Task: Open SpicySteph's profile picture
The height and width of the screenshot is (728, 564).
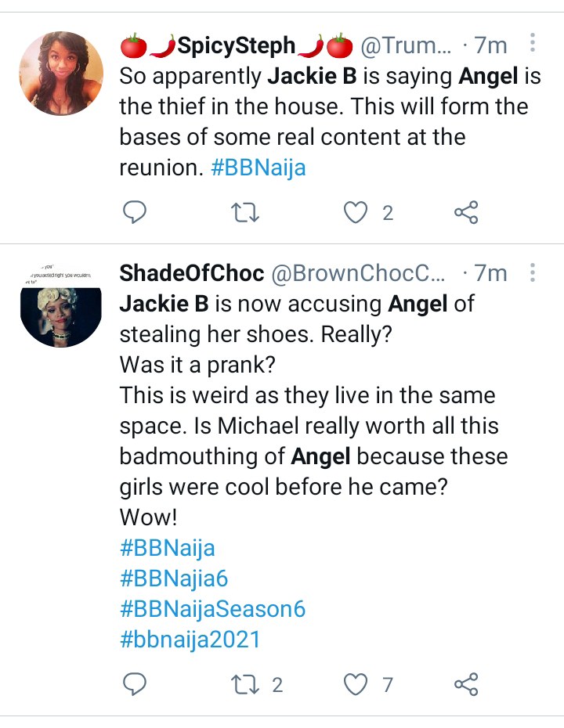Action: (60, 74)
